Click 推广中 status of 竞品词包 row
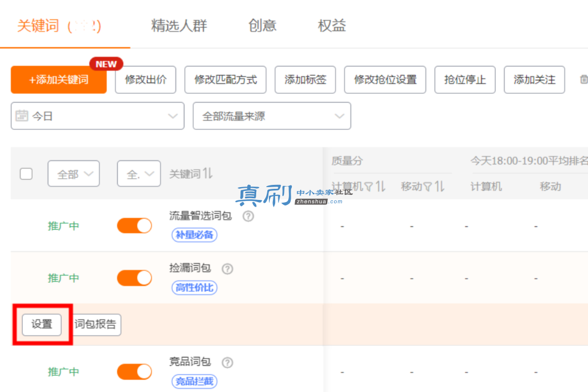 [63, 372]
